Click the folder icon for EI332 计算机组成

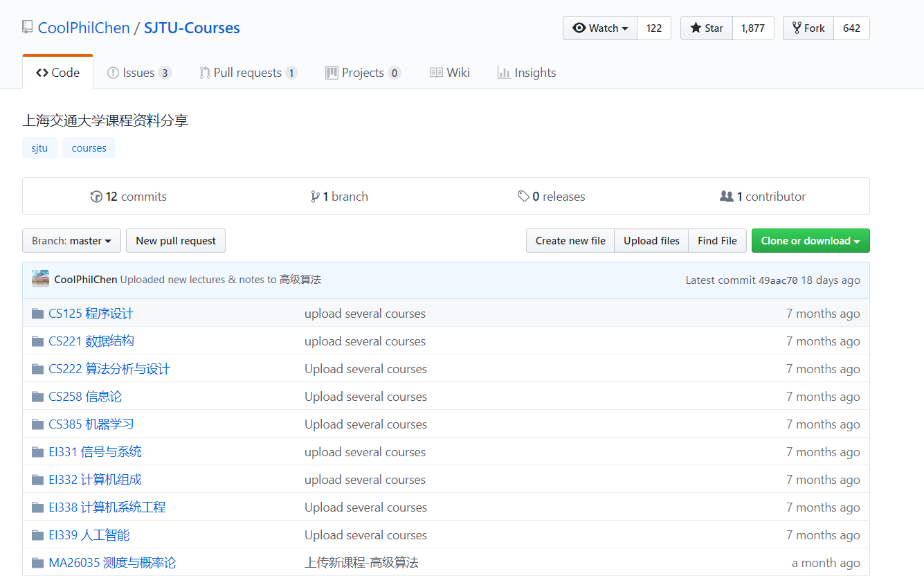click(37, 480)
